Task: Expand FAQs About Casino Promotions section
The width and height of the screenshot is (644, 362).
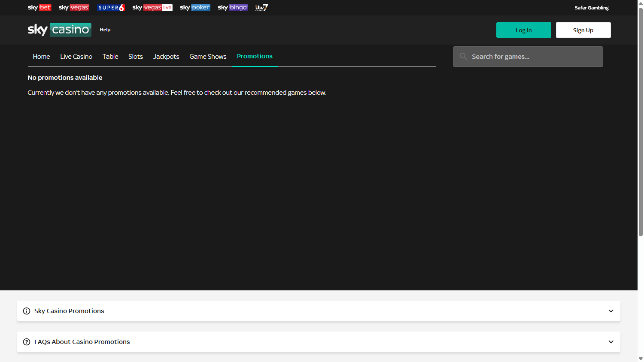Action: click(82, 342)
